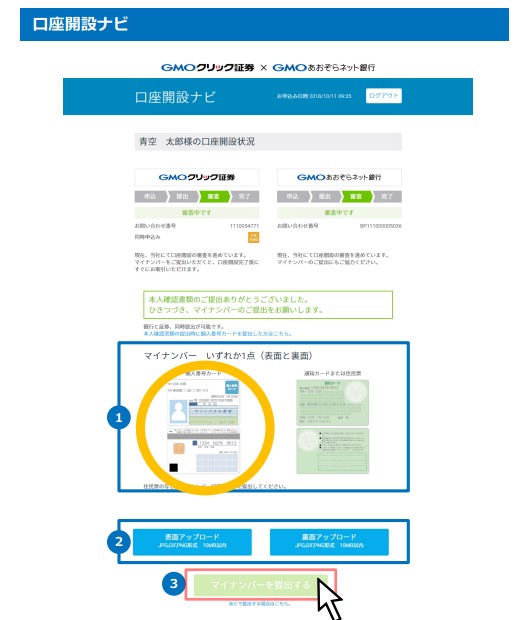
Task: Click the 表面アップロード button
Action: (x=192, y=542)
